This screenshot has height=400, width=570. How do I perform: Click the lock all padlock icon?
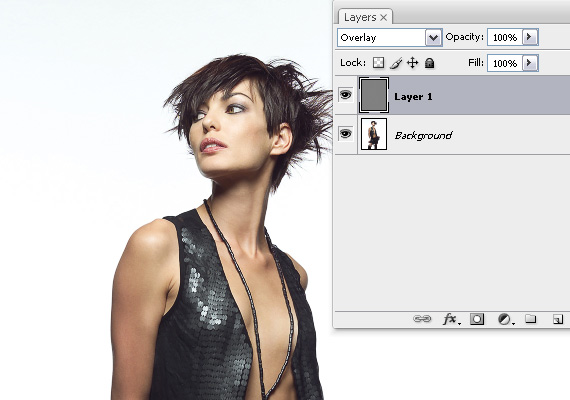click(429, 63)
